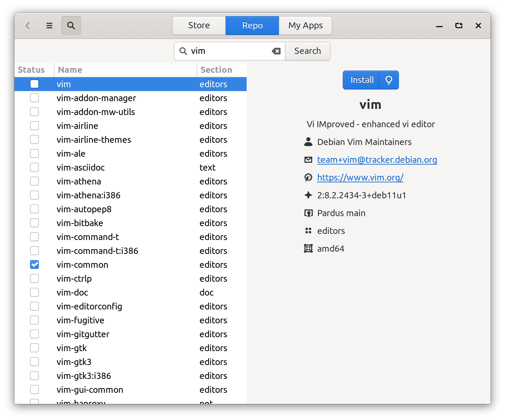Click the section grid icon

click(x=308, y=231)
